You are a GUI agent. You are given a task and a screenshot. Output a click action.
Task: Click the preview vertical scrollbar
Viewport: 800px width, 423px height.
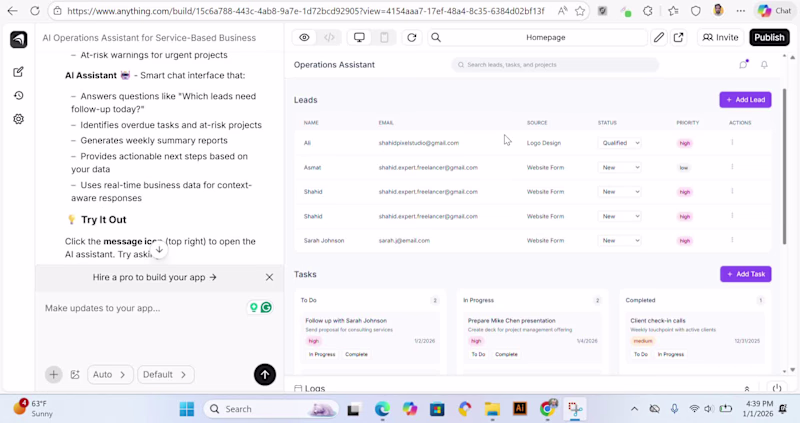(784, 166)
